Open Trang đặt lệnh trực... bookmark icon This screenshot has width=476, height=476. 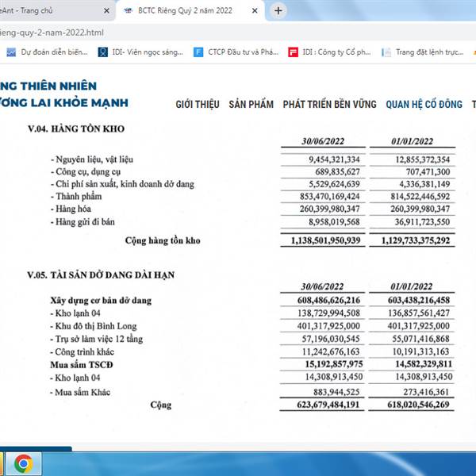[x=386, y=52]
